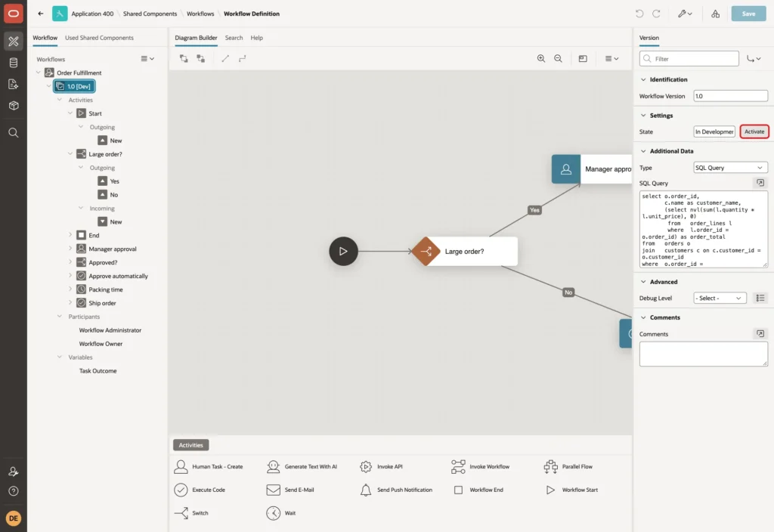
Task: Open the Diagram Builder tab
Action: pyautogui.click(x=196, y=38)
